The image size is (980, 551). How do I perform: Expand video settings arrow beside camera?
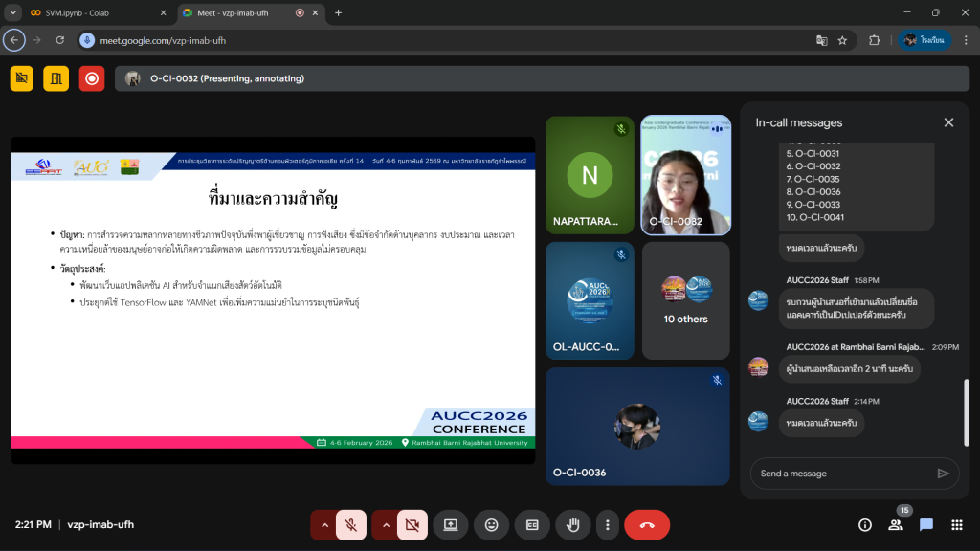(x=386, y=524)
